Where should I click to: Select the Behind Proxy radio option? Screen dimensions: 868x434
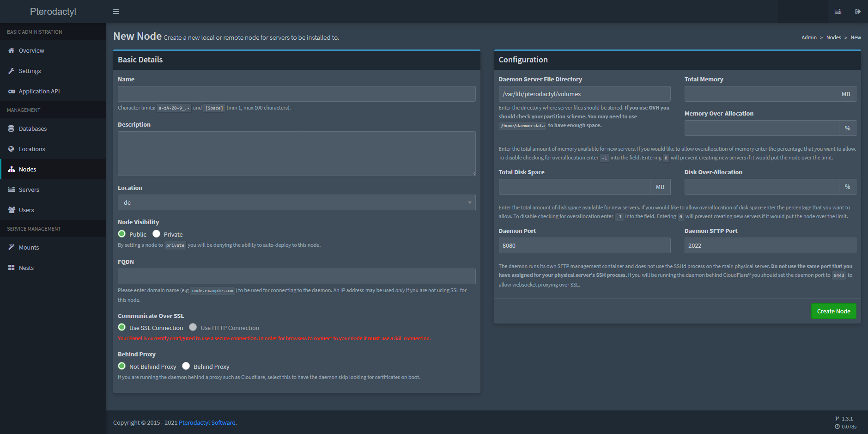pos(186,366)
